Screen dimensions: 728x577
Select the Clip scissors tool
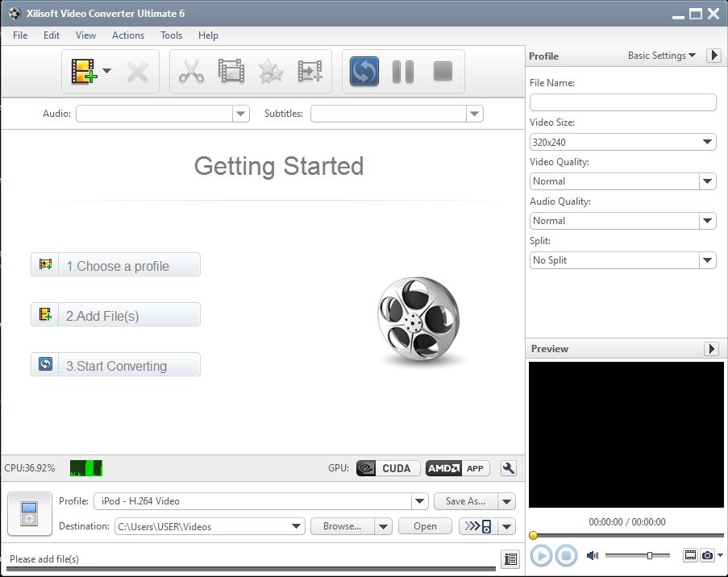click(x=191, y=71)
